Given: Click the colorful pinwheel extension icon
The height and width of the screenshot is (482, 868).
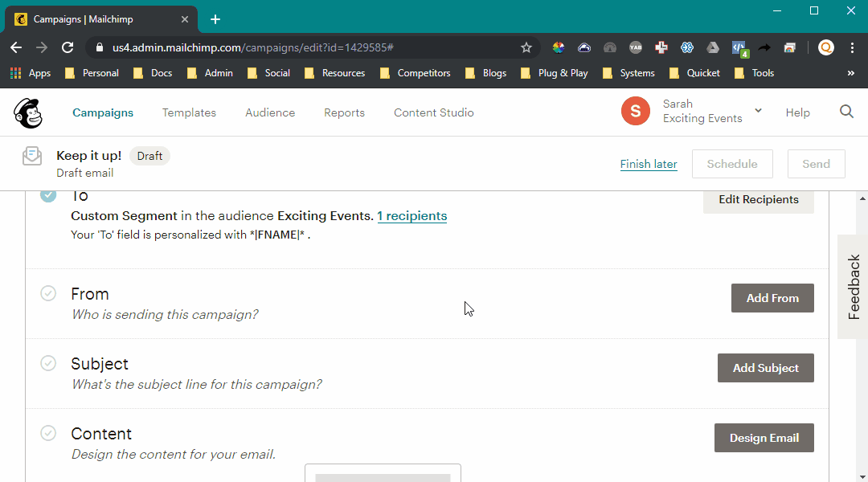Looking at the screenshot, I should (559, 47).
